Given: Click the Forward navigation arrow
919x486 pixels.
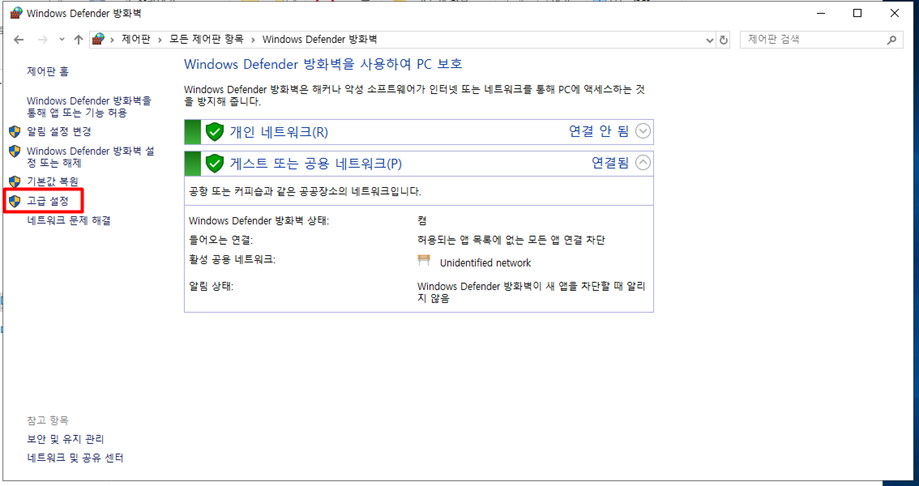Looking at the screenshot, I should (x=42, y=40).
